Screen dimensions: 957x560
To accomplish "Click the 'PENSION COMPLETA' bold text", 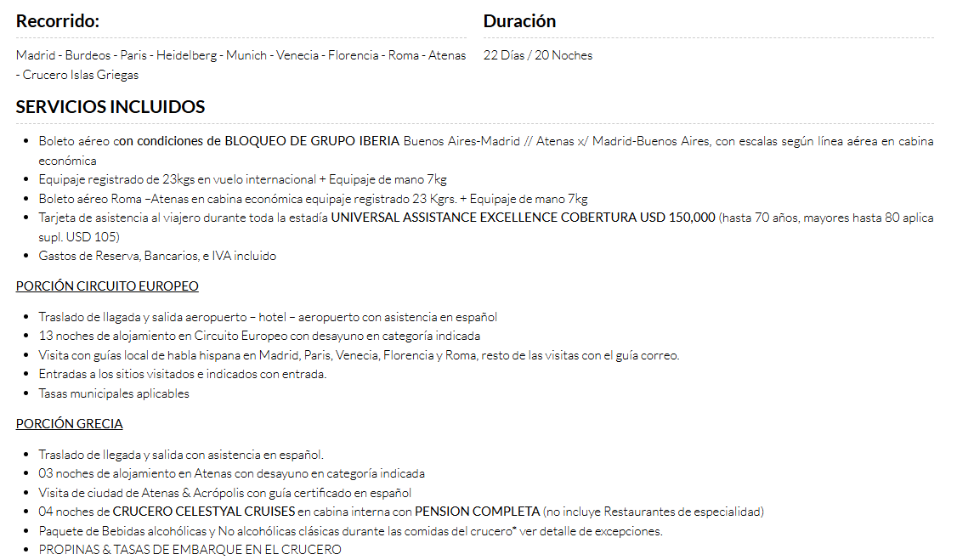I will [478, 512].
